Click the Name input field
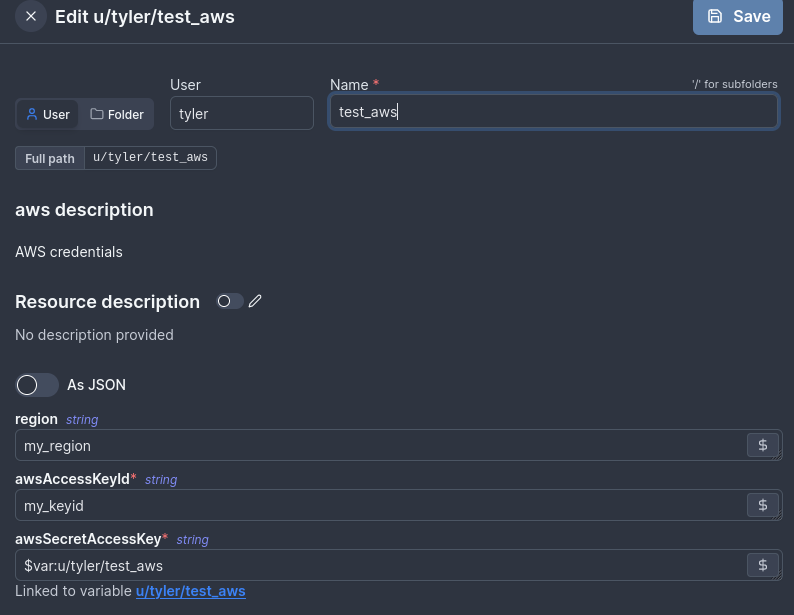The image size is (794, 615). (x=553, y=112)
